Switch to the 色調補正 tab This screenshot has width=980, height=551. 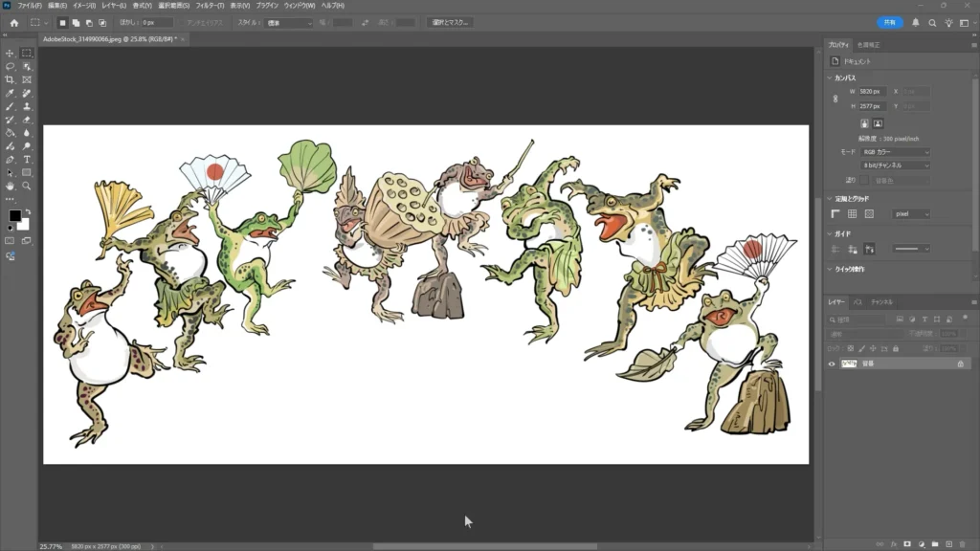pos(869,45)
